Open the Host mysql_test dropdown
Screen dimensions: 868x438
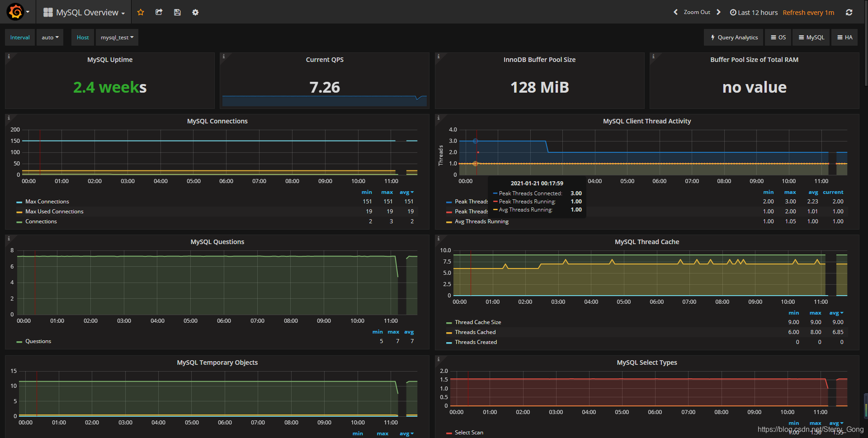pyautogui.click(x=117, y=38)
